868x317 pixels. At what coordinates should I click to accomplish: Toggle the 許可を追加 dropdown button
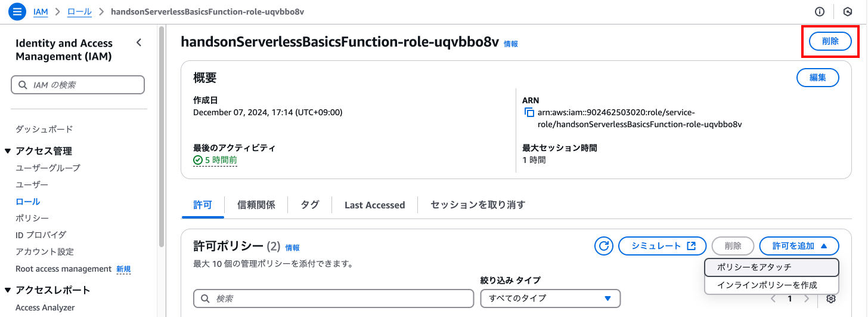(799, 246)
